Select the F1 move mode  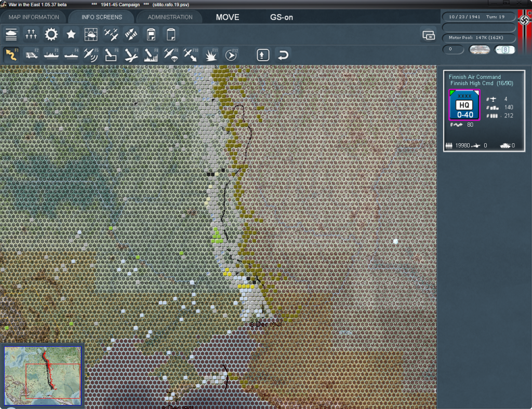tap(11, 55)
